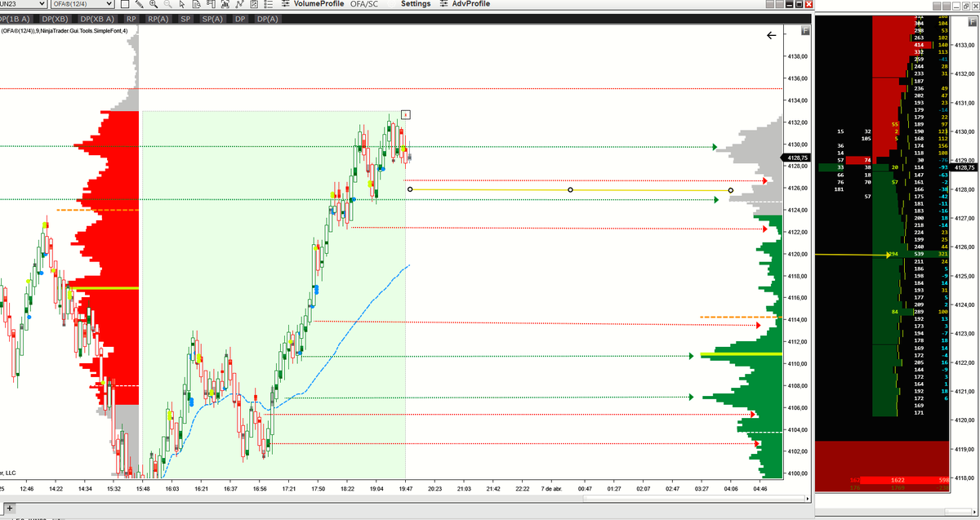
Task: Click the 19:47 time axis label
Action: coord(406,488)
